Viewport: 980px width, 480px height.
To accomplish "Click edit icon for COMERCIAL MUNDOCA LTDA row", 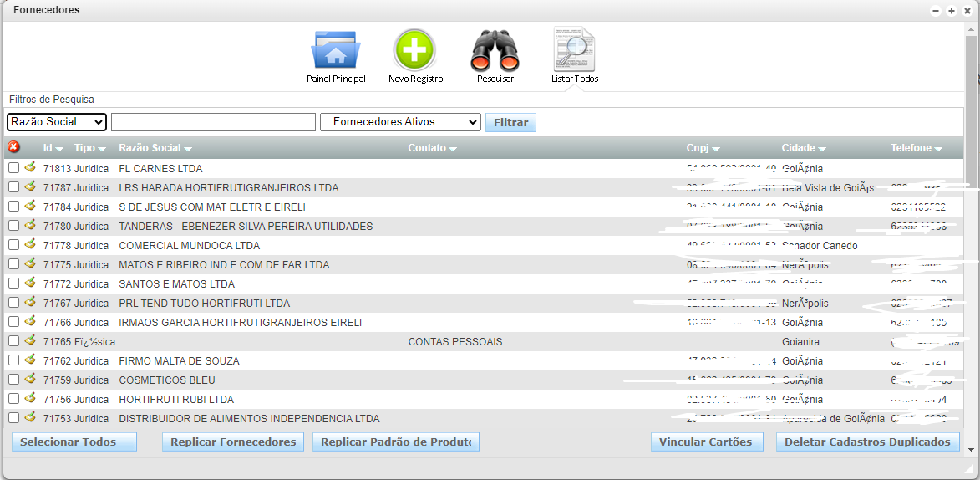I will click(30, 245).
